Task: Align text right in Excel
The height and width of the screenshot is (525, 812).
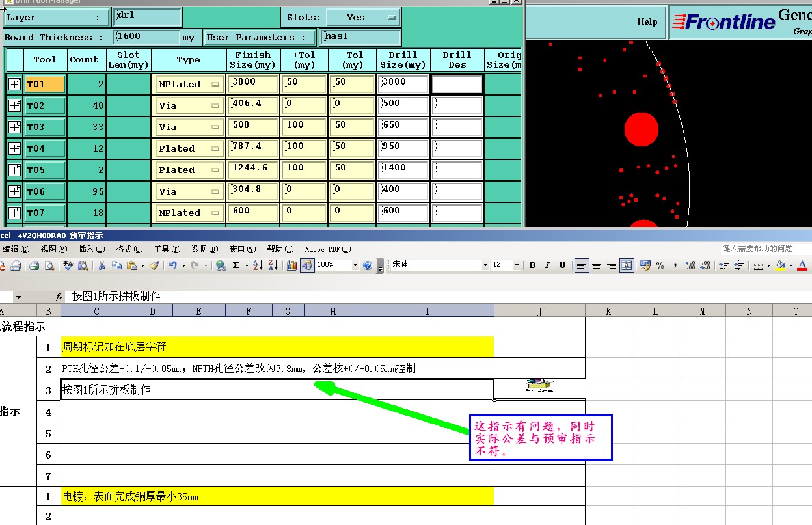Action: coord(612,265)
